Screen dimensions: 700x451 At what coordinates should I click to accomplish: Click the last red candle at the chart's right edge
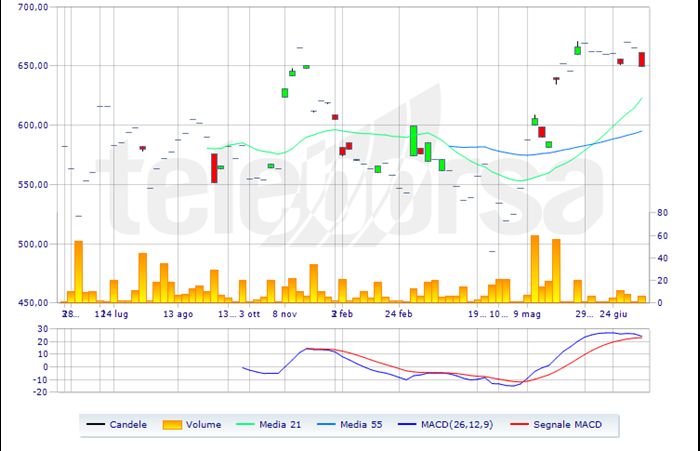tap(642, 59)
